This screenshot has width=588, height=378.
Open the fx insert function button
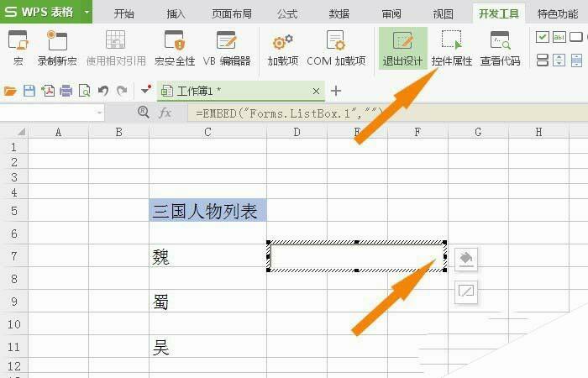165,113
